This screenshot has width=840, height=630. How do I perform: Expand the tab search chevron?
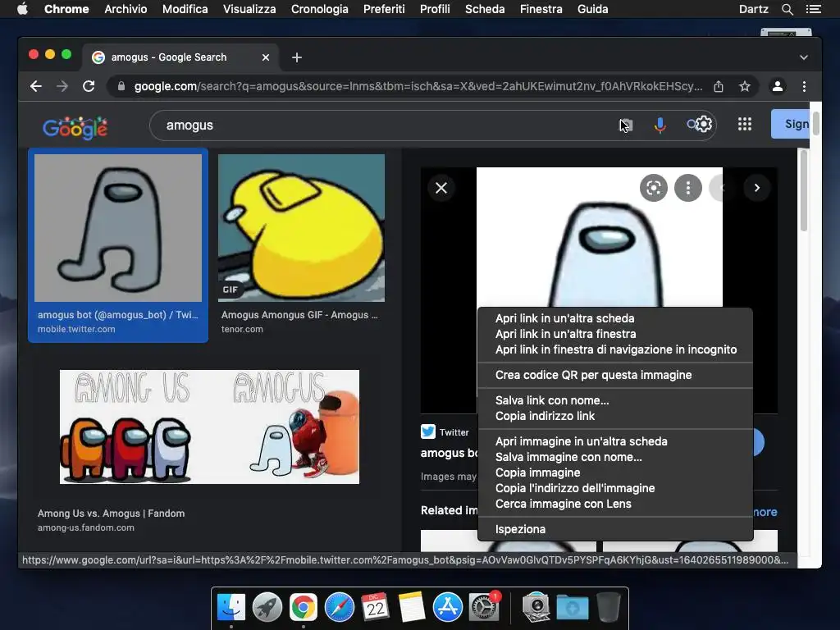pos(804,57)
